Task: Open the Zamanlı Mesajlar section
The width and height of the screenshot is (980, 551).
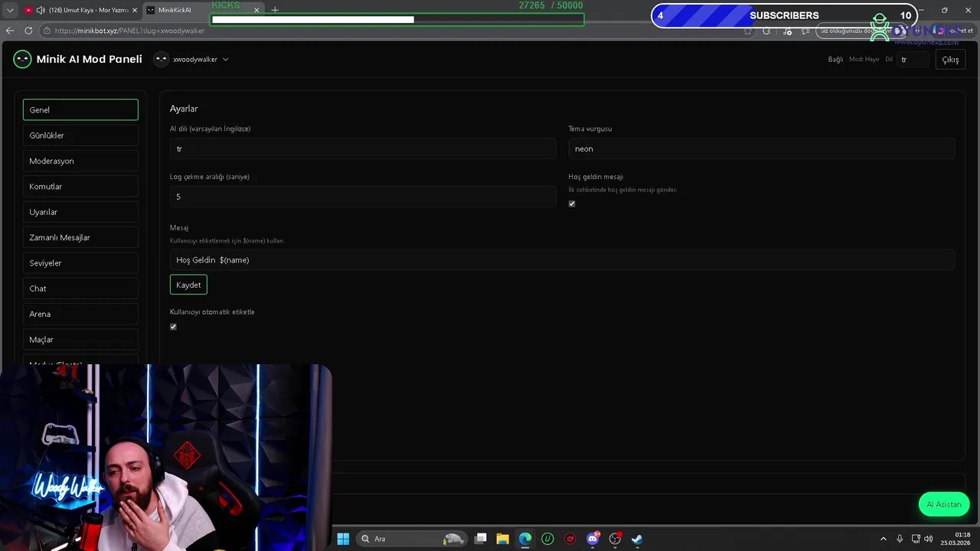Action: (80, 237)
